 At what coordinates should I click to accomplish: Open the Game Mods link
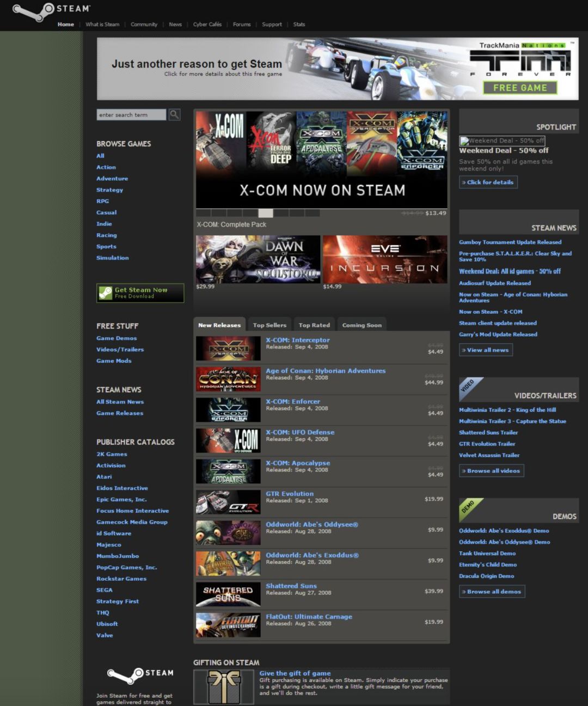[x=114, y=361]
